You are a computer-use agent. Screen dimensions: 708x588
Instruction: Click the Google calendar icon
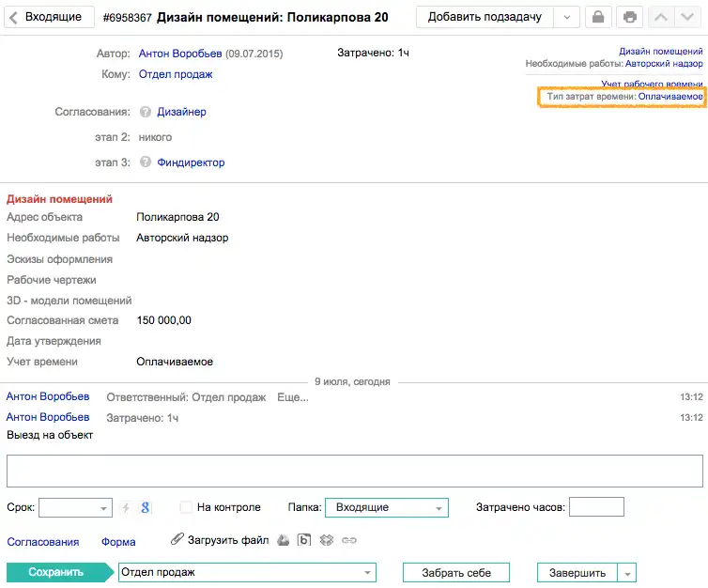[145, 507]
